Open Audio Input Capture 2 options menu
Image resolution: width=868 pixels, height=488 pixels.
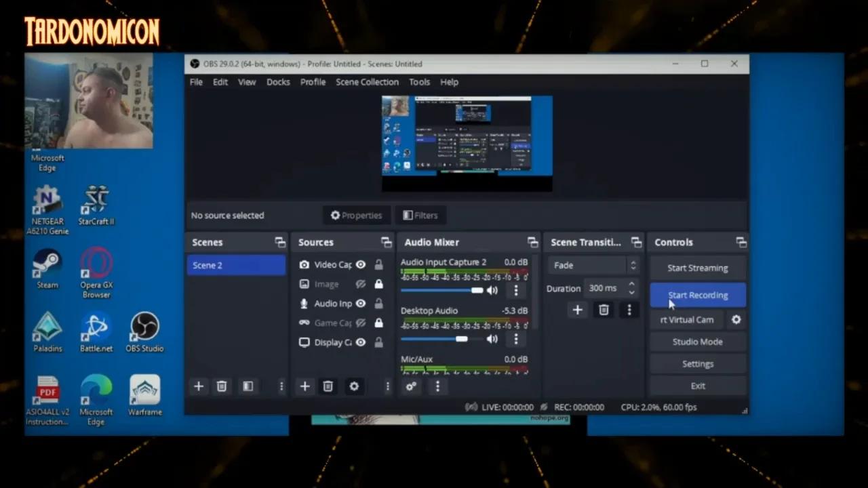point(515,290)
